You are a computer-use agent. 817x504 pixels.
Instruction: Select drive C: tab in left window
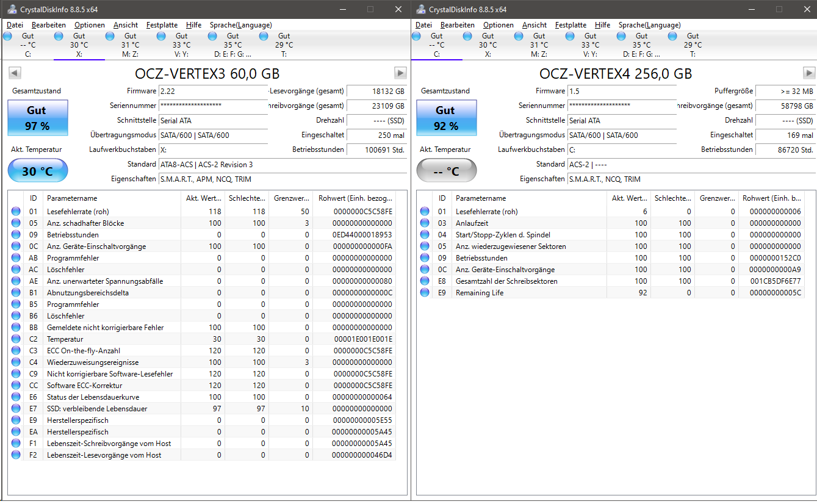[28, 45]
